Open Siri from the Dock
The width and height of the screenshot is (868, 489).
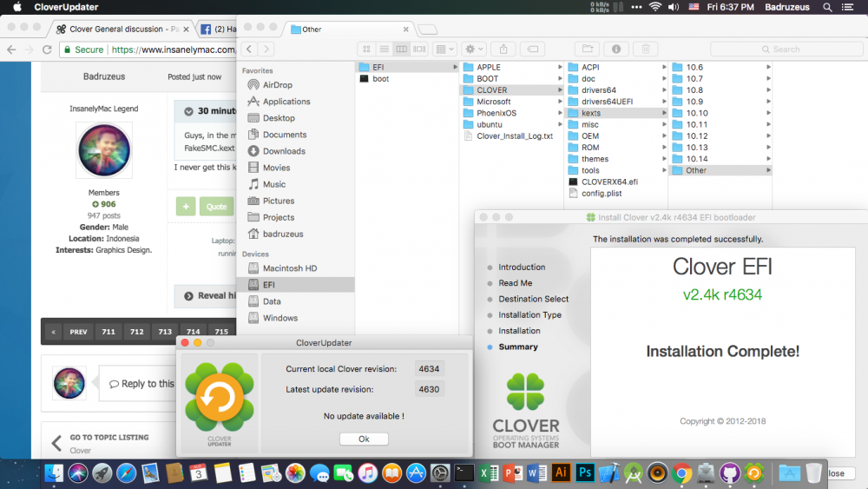(x=78, y=472)
